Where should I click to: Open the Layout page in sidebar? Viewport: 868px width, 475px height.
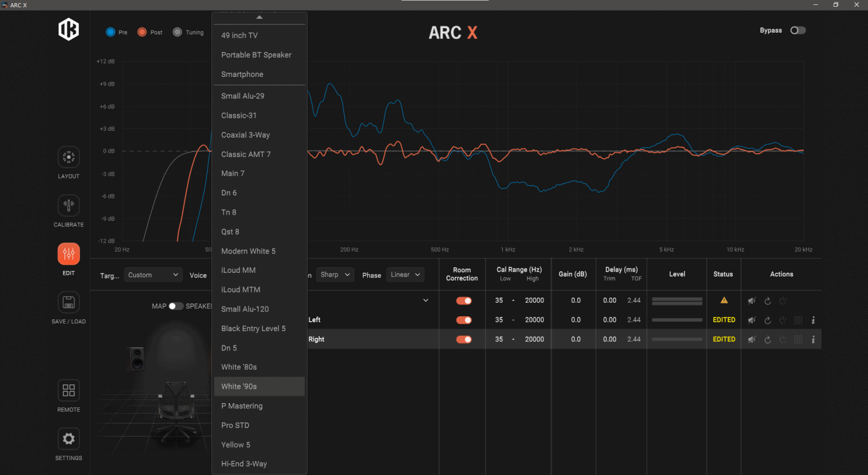69,158
